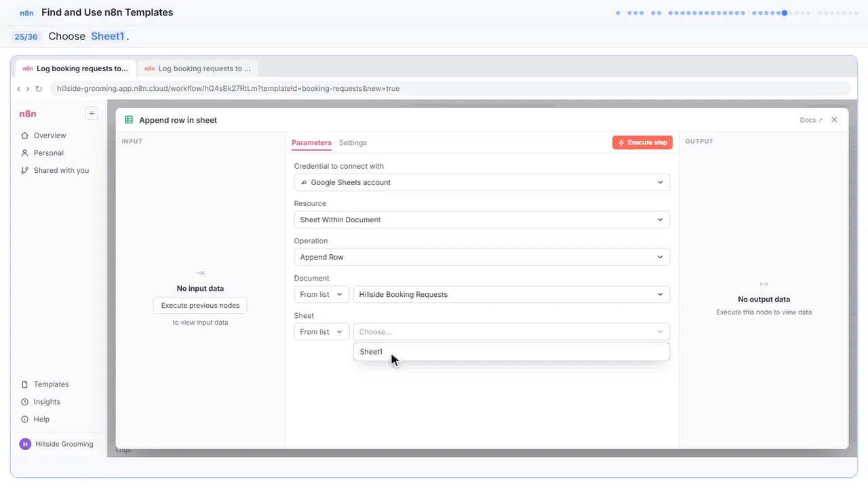
Task: Expand the Hillside Booking Requests document dropdown
Action: pyautogui.click(x=511, y=294)
